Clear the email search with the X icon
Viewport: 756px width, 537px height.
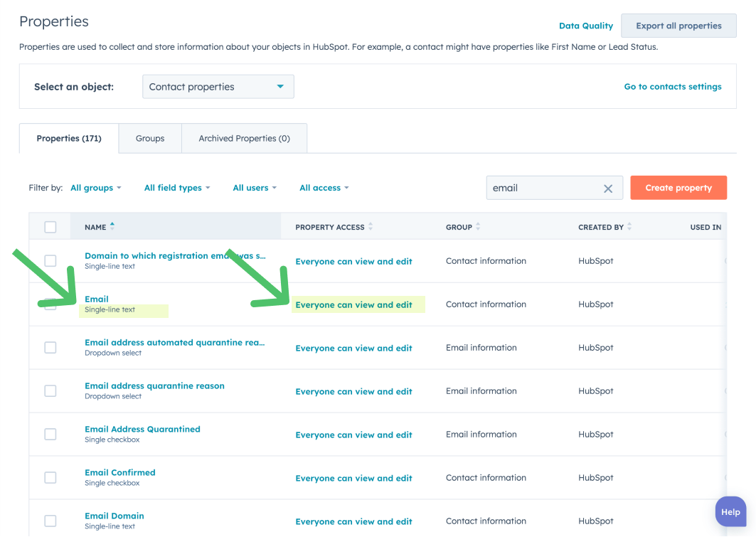[x=608, y=188]
